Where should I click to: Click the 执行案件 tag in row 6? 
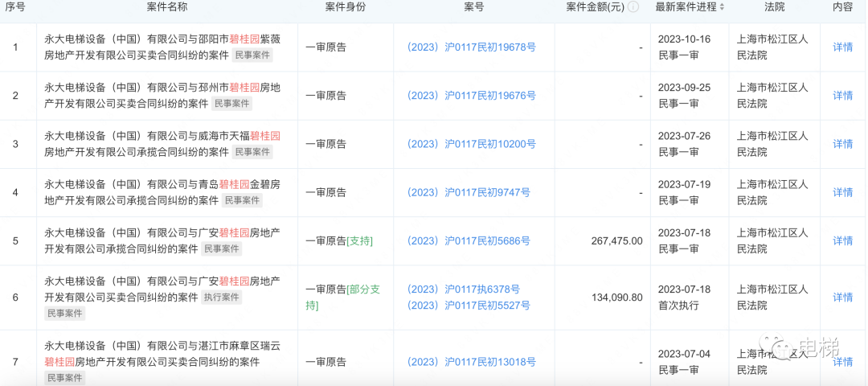222,298
